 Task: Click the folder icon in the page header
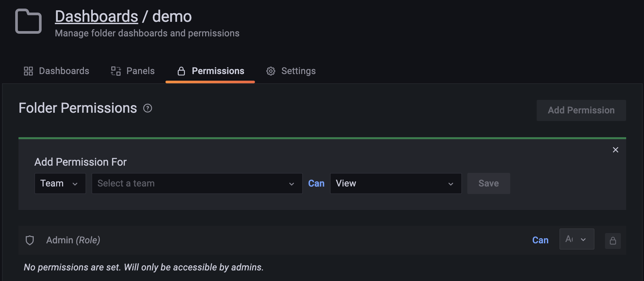(x=28, y=21)
